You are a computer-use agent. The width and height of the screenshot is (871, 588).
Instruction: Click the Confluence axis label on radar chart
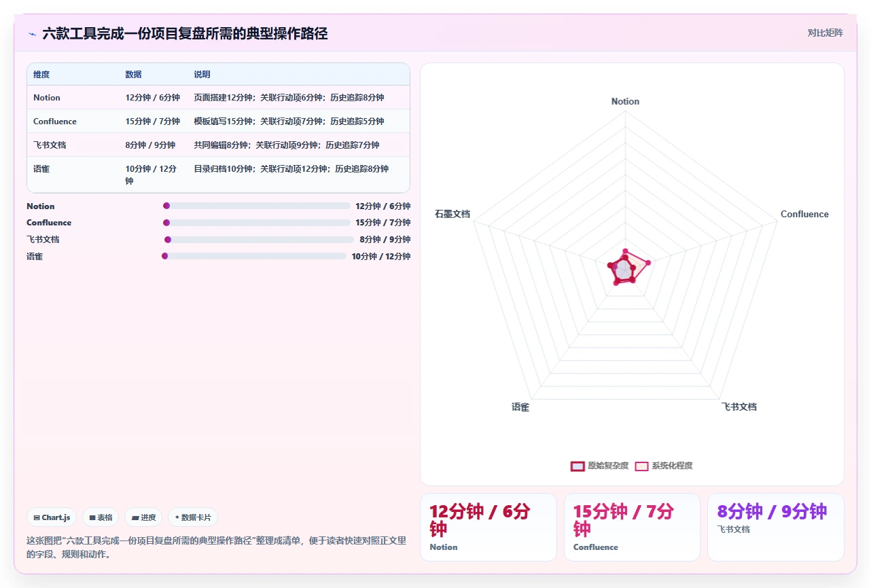coord(804,214)
